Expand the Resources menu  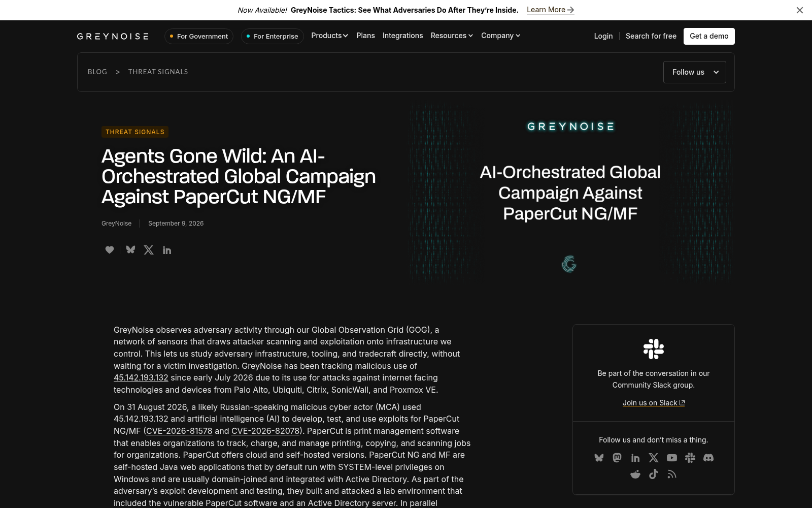[x=452, y=36]
